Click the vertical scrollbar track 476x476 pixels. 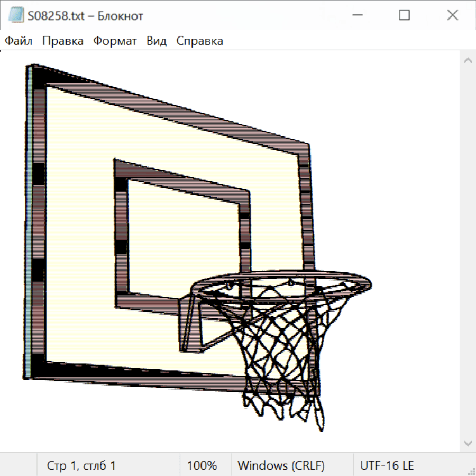pyautogui.click(x=468, y=249)
